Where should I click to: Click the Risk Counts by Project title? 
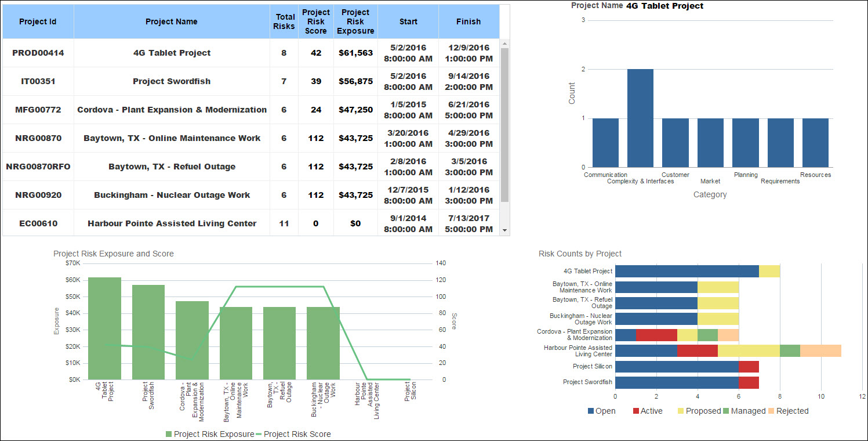tap(580, 254)
